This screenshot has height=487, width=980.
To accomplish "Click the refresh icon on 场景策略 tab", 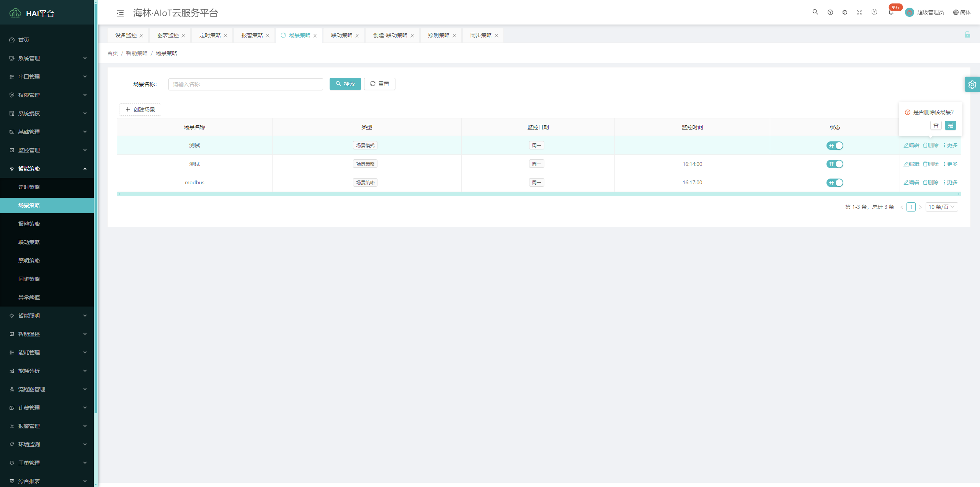I will (283, 35).
